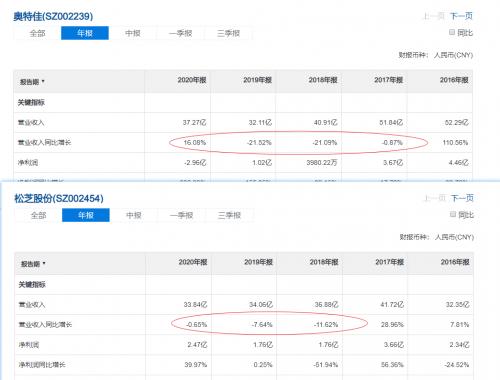Click 2020年报 column header in 奥特佳 table
This screenshot has height=380, width=500.
tap(192, 80)
